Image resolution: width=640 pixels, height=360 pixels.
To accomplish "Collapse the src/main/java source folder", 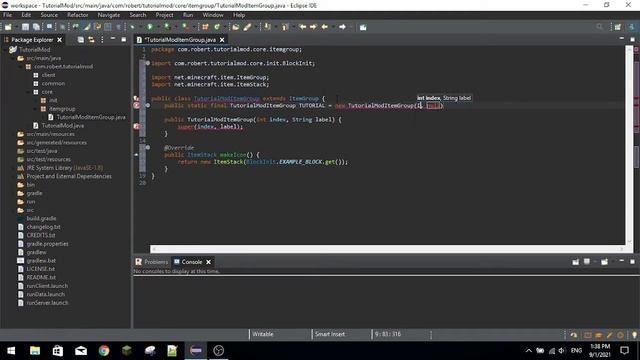I will [x=13, y=58].
